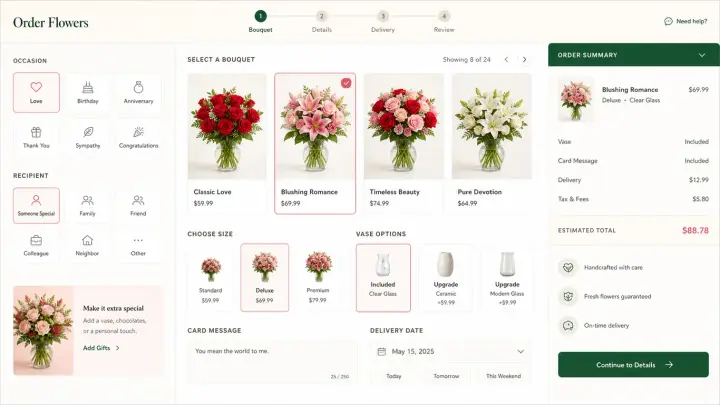Pick Friend as recipient
Image resolution: width=720 pixels, height=405 pixels.
tap(138, 206)
